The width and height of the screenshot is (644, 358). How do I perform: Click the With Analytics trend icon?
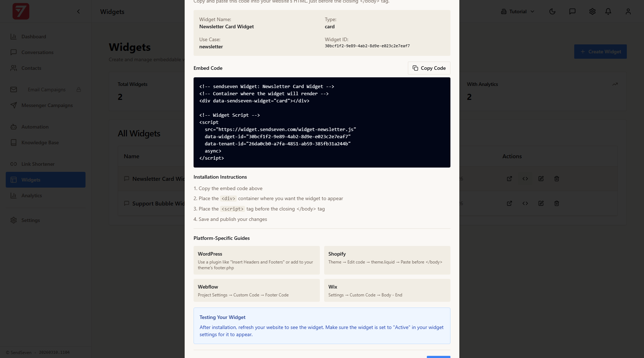615,84
